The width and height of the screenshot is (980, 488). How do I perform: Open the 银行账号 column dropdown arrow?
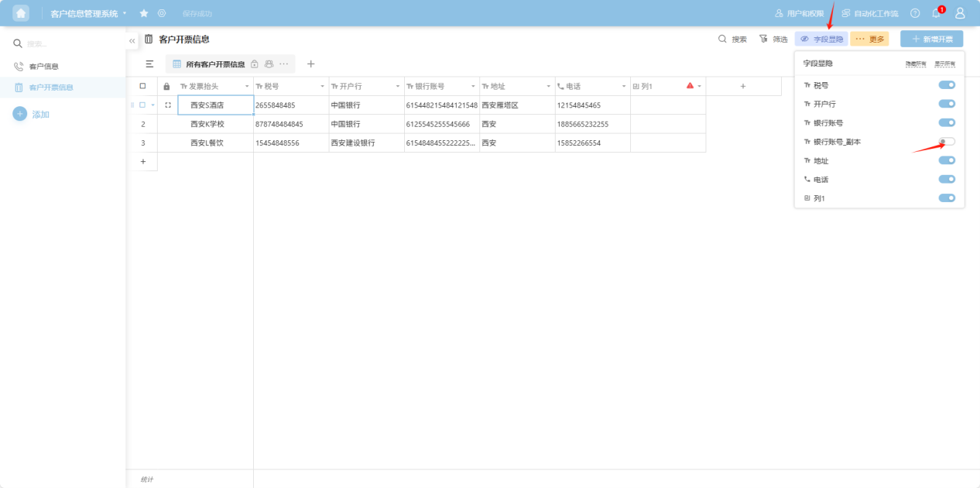473,86
